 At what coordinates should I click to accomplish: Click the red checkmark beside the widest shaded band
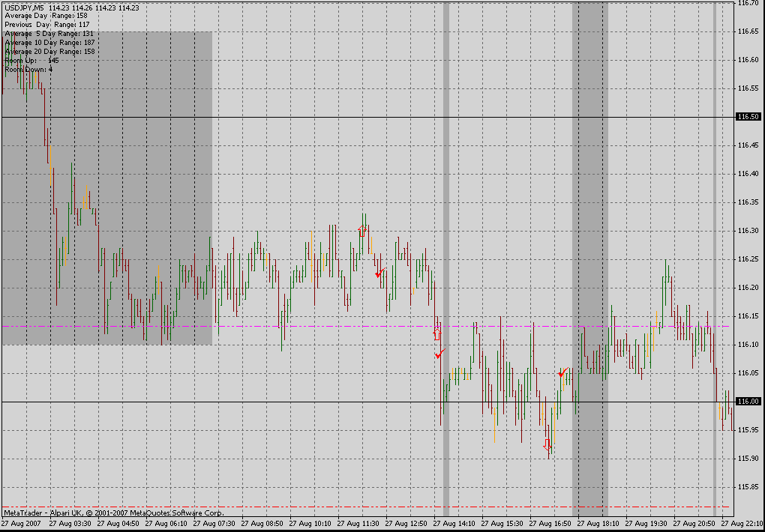coord(562,372)
